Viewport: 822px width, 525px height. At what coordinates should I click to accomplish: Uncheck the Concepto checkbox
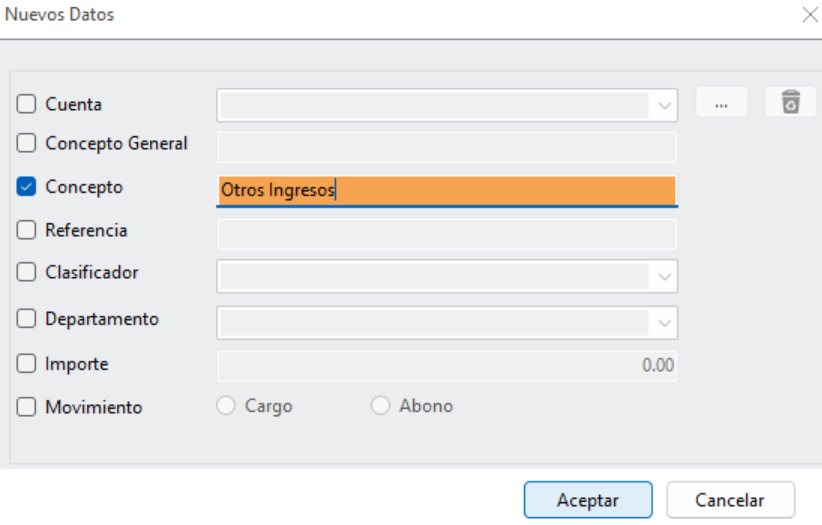(26, 186)
